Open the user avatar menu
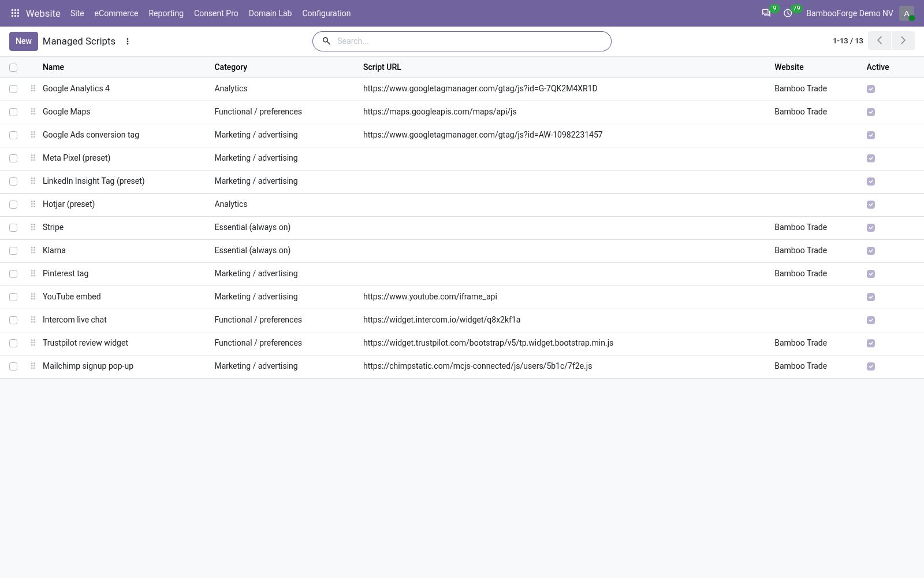 (907, 13)
